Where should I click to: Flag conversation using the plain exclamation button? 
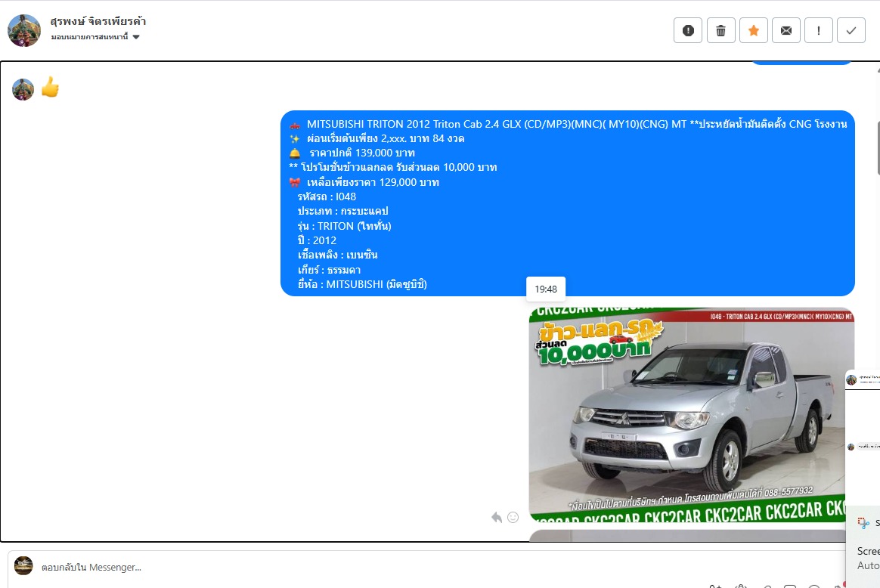click(818, 30)
